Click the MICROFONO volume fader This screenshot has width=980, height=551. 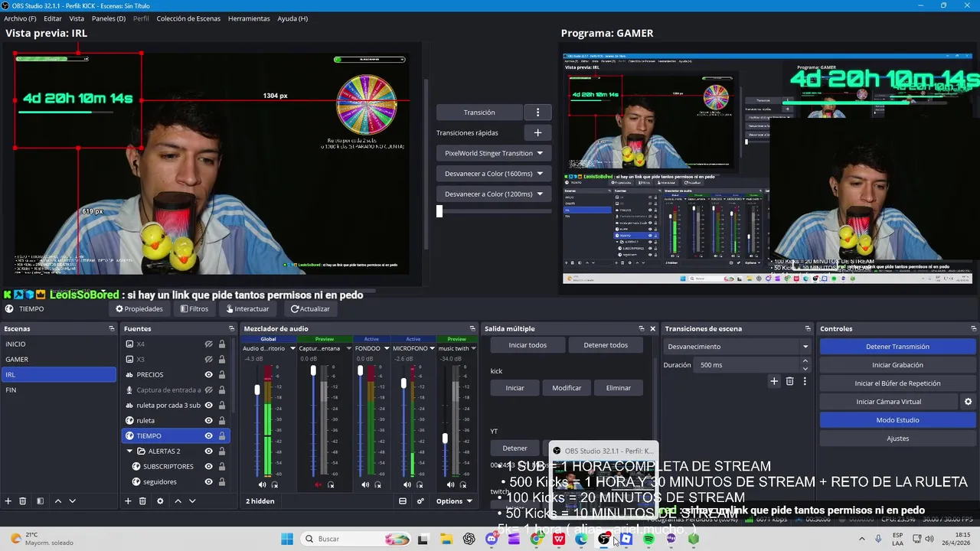point(403,383)
